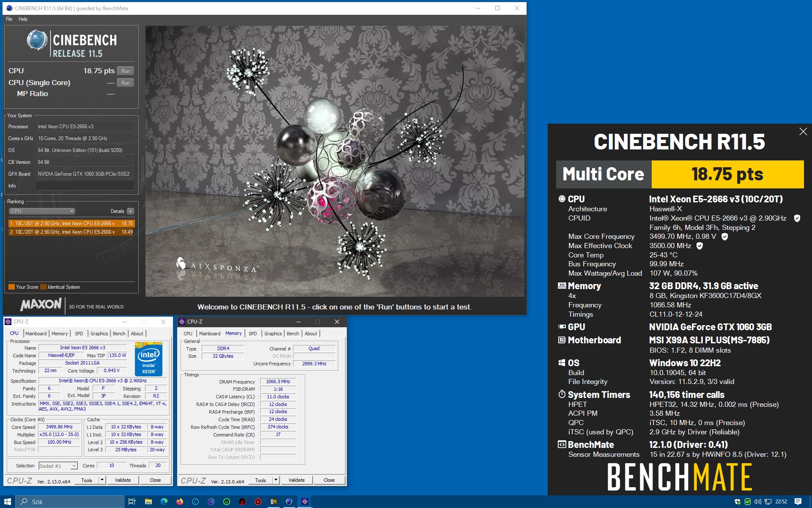Viewport: 812px width, 508px height.
Task: Click the Info text field in Your System
Action: [85, 186]
